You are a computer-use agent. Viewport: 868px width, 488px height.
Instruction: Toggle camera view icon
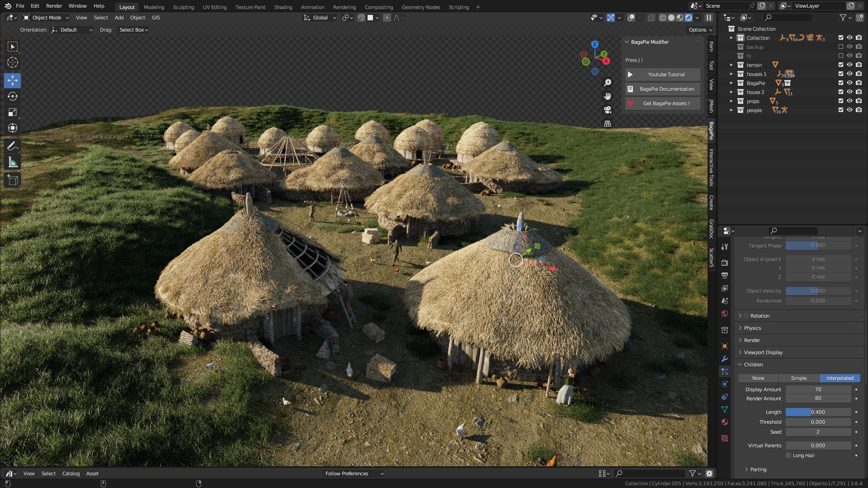point(608,110)
